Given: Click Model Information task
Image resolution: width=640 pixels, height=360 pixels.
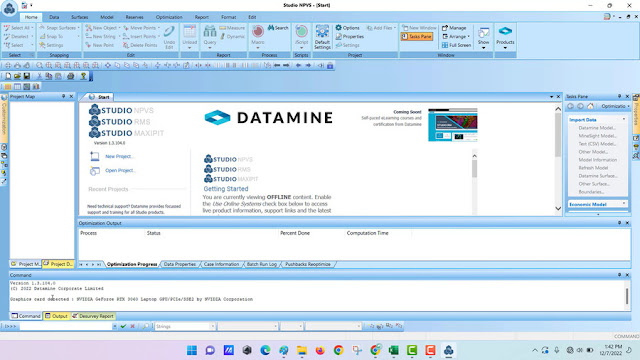Looking at the screenshot, I should point(598,160).
